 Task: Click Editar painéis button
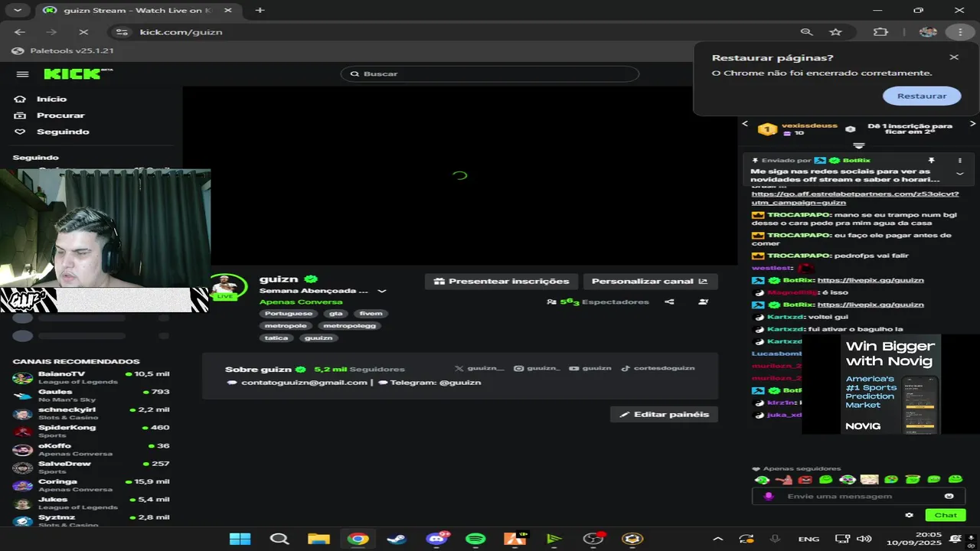[664, 414]
